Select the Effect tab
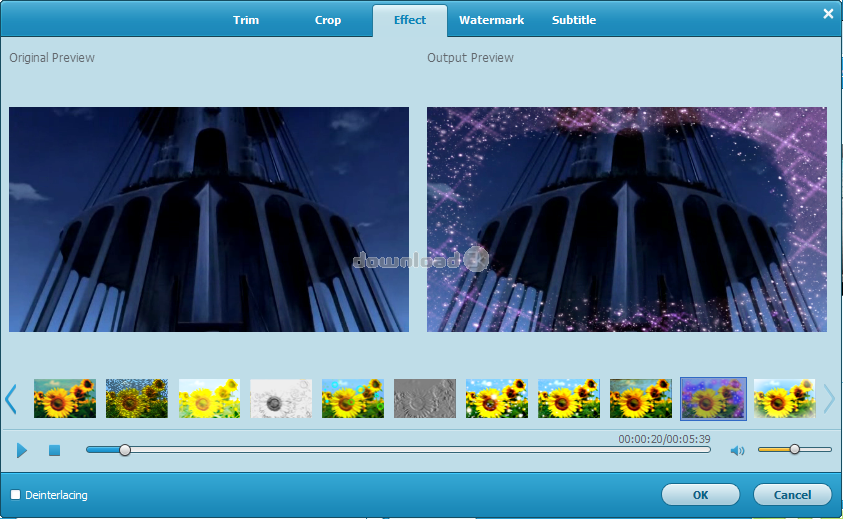843x519 pixels. 410,20
